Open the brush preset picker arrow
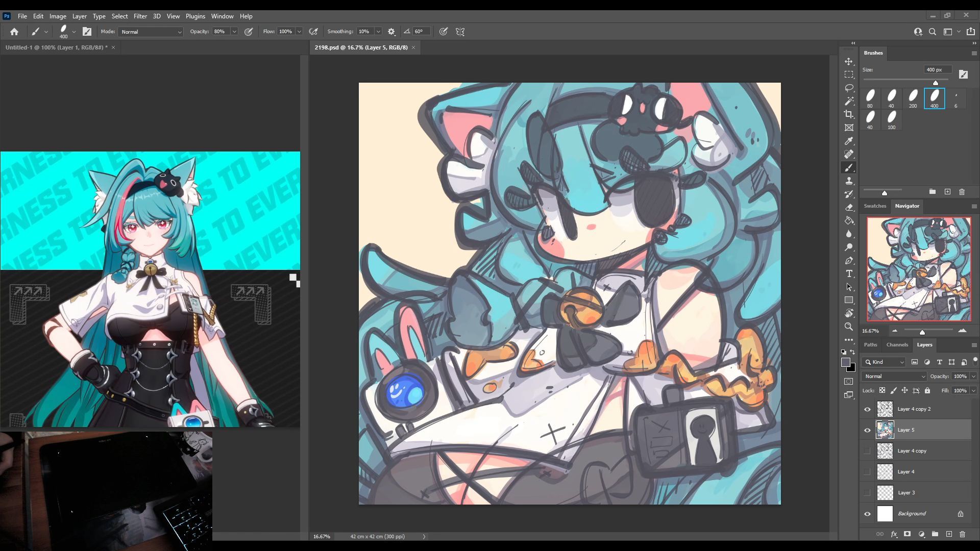The height and width of the screenshot is (551, 980). point(74,32)
